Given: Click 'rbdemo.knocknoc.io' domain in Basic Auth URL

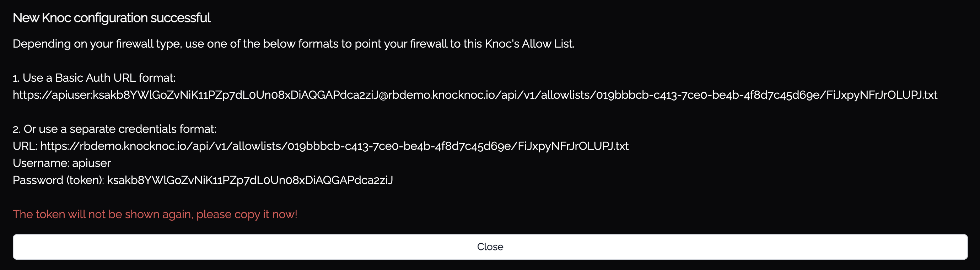Looking at the screenshot, I should point(442,95).
